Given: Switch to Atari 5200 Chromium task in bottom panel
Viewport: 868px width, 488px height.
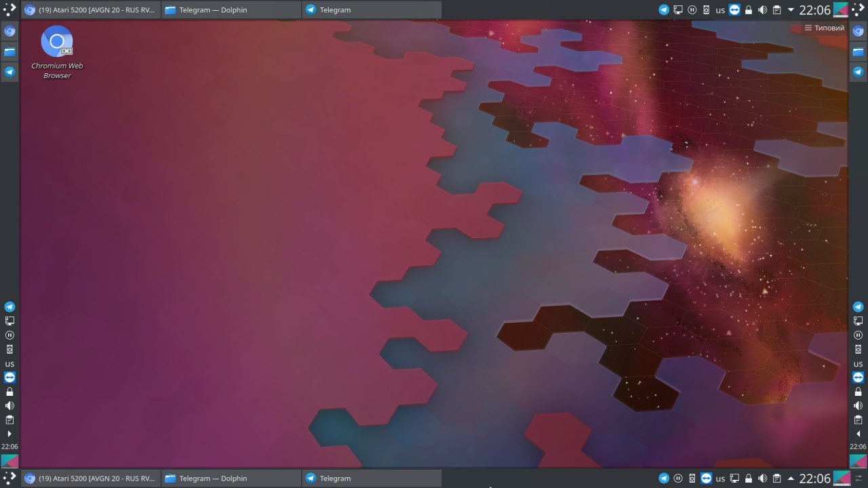Looking at the screenshot, I should pos(91,478).
